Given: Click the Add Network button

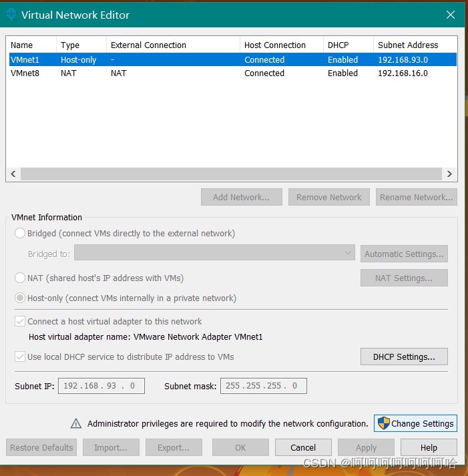Looking at the screenshot, I should [x=242, y=197].
